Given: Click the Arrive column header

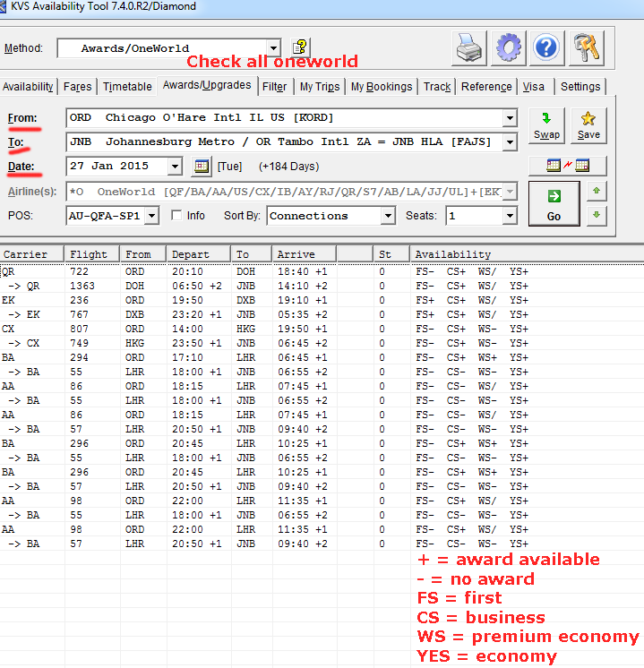Looking at the screenshot, I should pyautogui.click(x=304, y=254).
